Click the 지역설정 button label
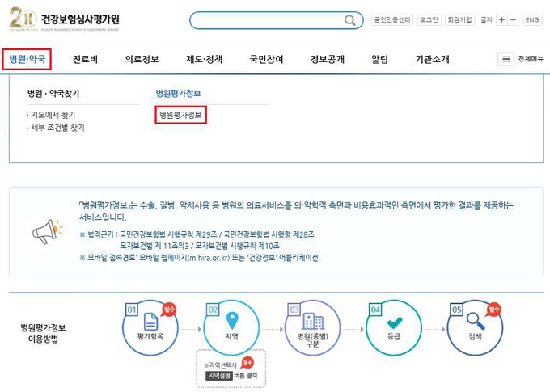 pos(219,376)
